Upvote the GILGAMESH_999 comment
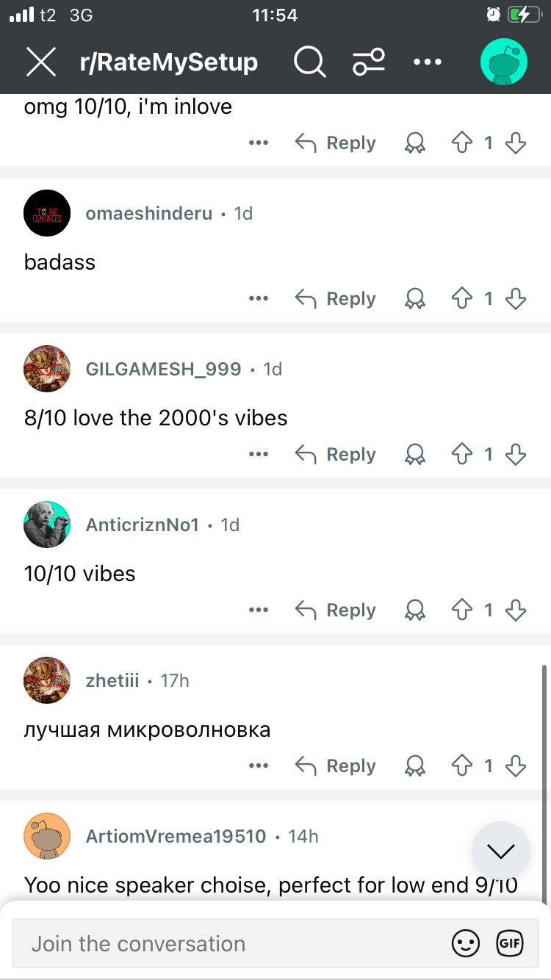 coord(461,454)
